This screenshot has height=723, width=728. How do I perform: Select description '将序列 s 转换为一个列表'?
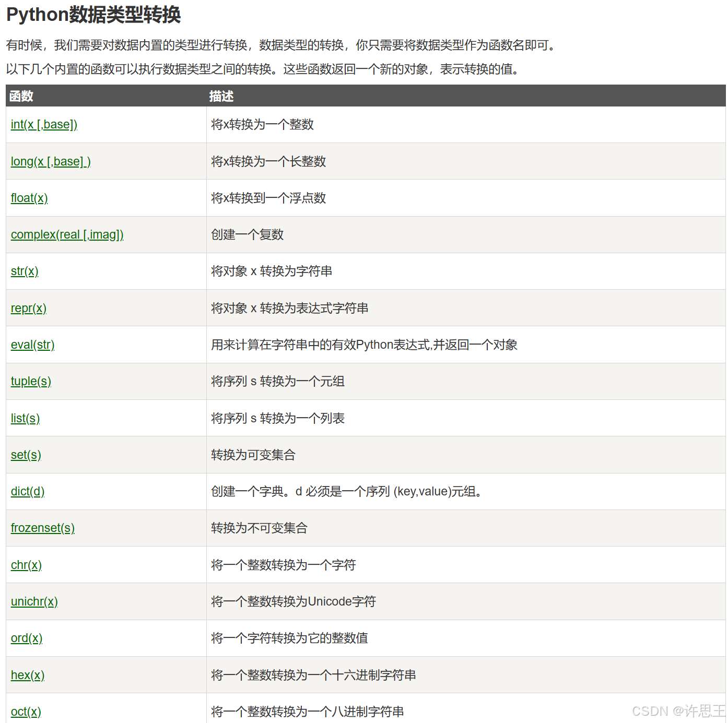[x=278, y=418]
